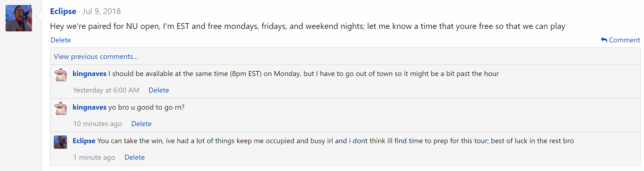The image size is (644, 171).
Task: Click the "10 minutes ago" timestamp
Action: (97, 124)
